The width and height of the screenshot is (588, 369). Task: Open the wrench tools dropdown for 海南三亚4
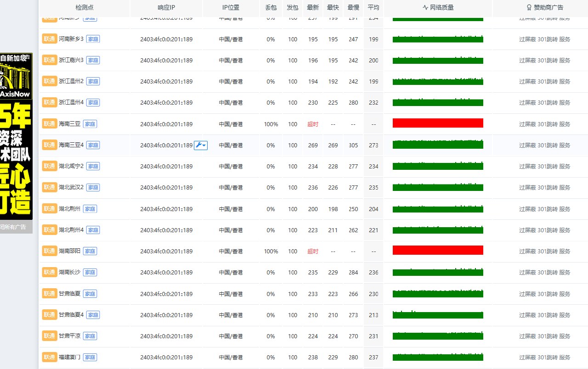click(201, 145)
